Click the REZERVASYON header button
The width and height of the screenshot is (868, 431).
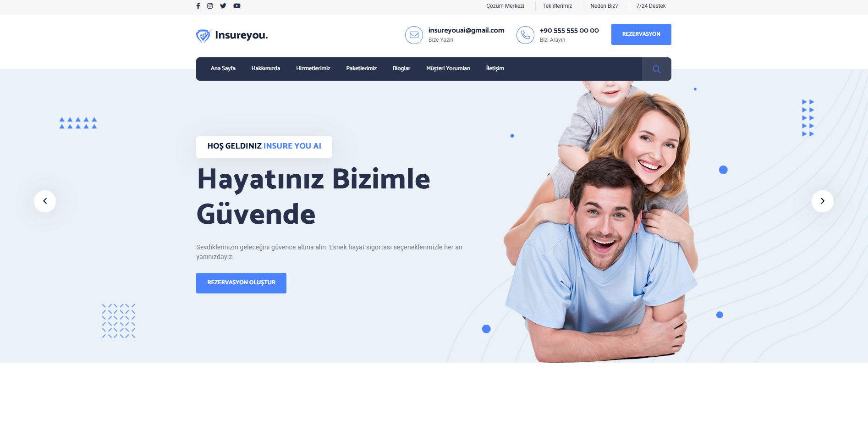click(641, 34)
